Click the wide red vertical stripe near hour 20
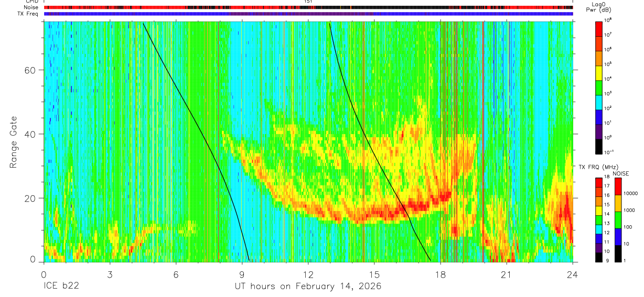Screen dimensions: 644x297 click(482, 141)
